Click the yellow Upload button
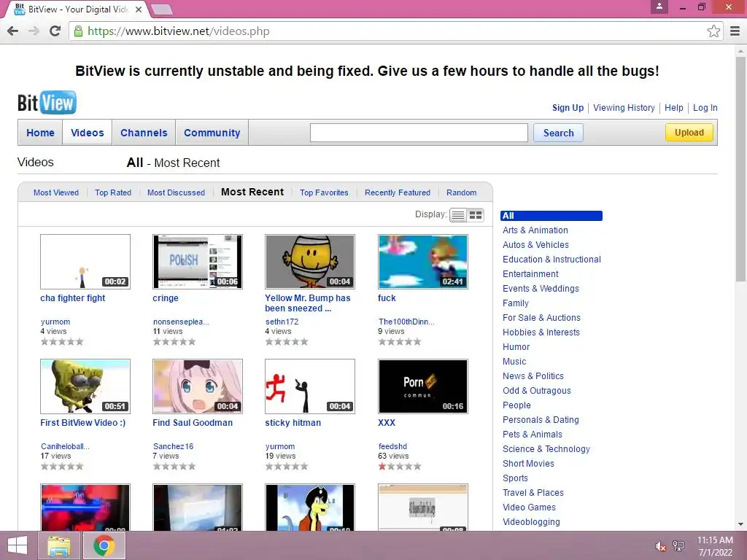The width and height of the screenshot is (747, 560). point(689,133)
